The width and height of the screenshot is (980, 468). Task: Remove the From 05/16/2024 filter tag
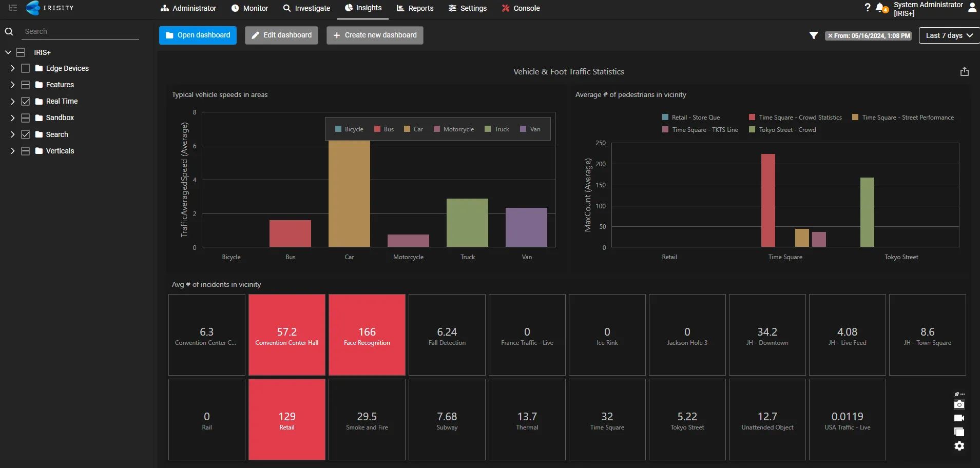pyautogui.click(x=830, y=36)
